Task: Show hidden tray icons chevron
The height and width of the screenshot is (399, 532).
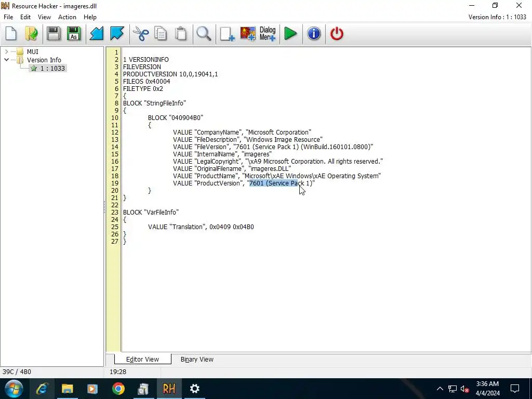Action: (440, 389)
